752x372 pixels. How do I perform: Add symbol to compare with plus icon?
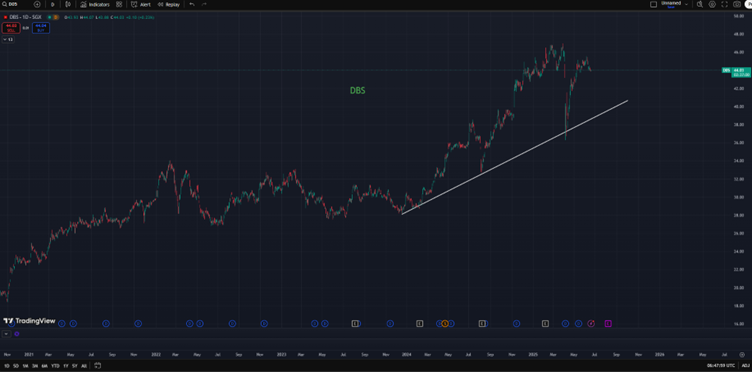(x=37, y=4)
